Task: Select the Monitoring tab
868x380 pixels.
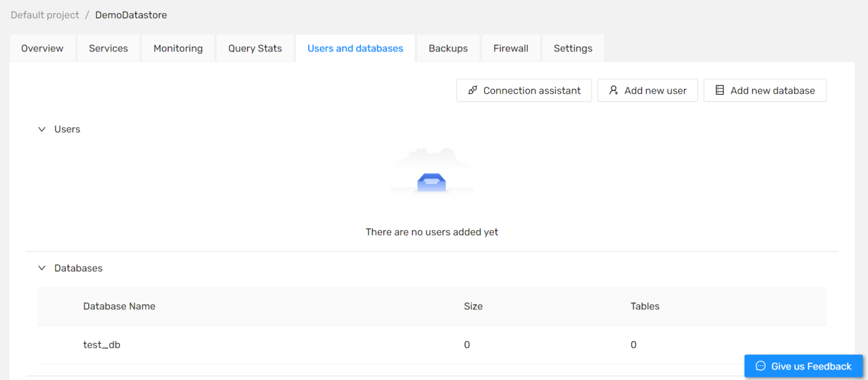Action: click(x=178, y=48)
